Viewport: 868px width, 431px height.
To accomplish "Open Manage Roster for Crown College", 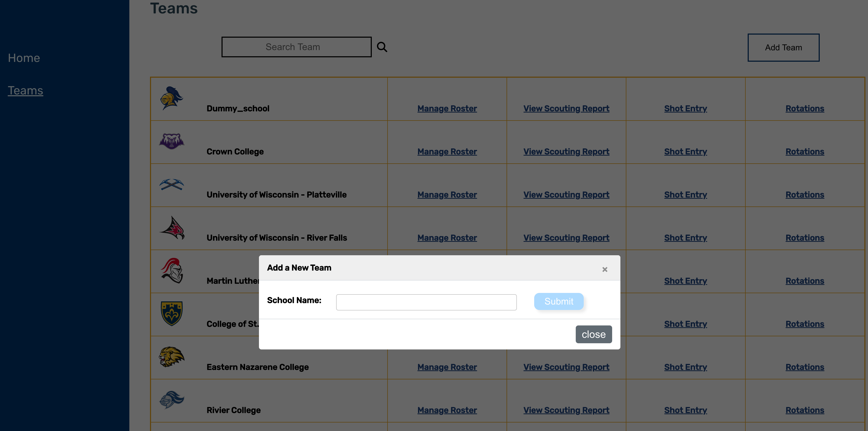I will point(447,151).
